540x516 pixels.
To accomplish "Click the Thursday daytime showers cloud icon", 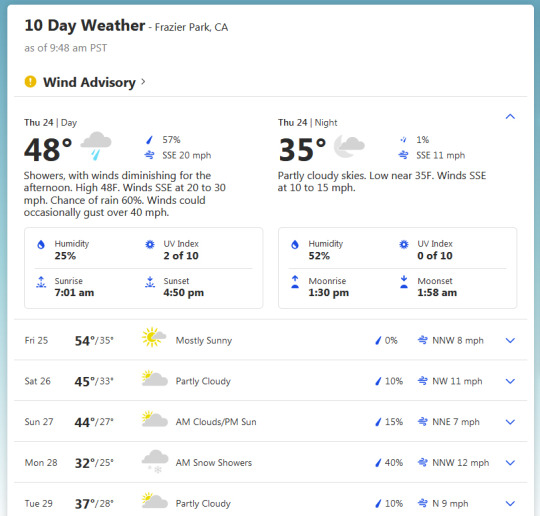I will (x=96, y=146).
